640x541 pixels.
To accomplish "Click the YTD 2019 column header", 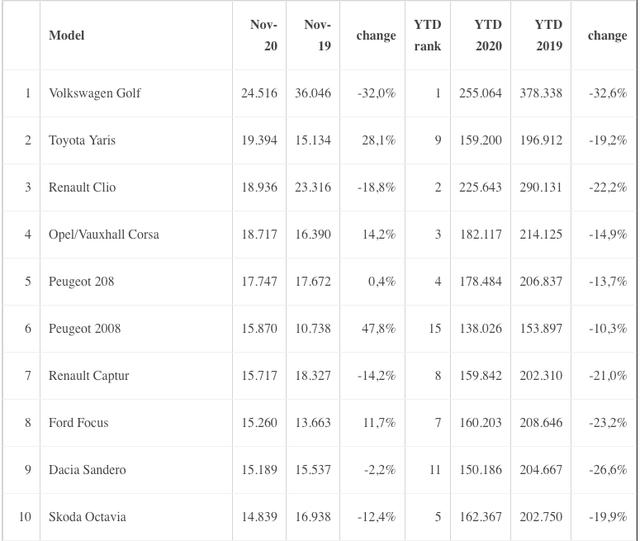I will [548, 35].
